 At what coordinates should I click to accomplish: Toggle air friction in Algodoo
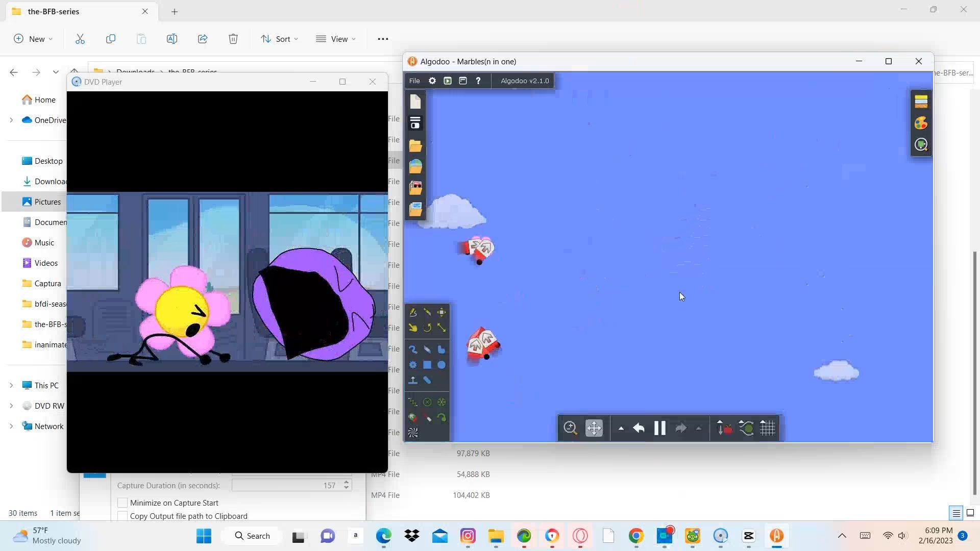click(746, 428)
